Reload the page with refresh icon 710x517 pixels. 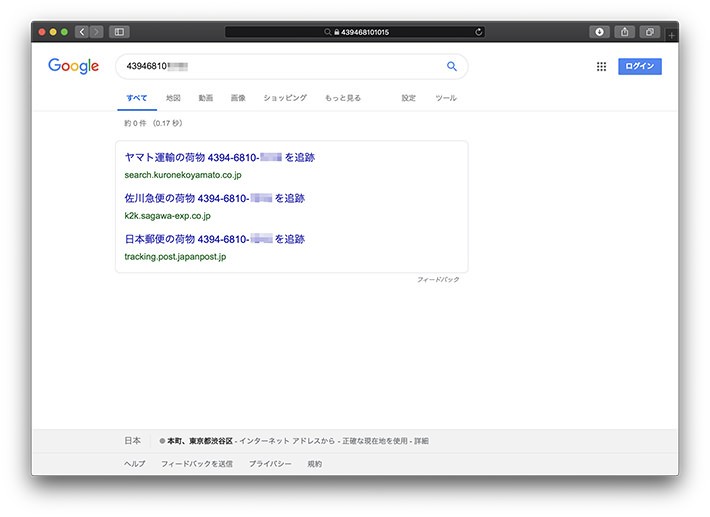479,32
